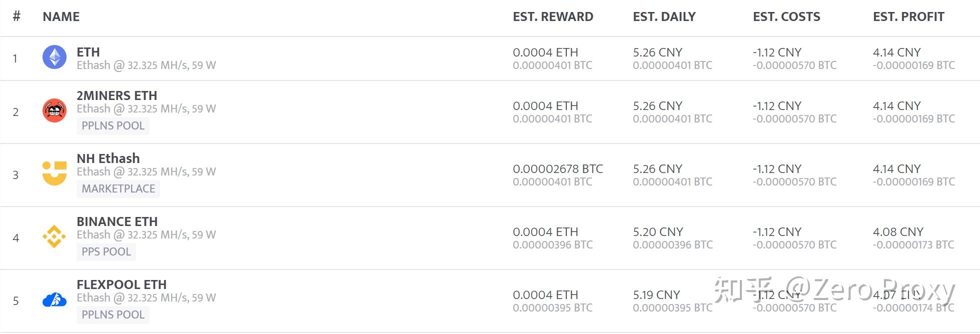The image size is (980, 334).
Task: Sort by the EST. COSTS column header
Action: 786,16
